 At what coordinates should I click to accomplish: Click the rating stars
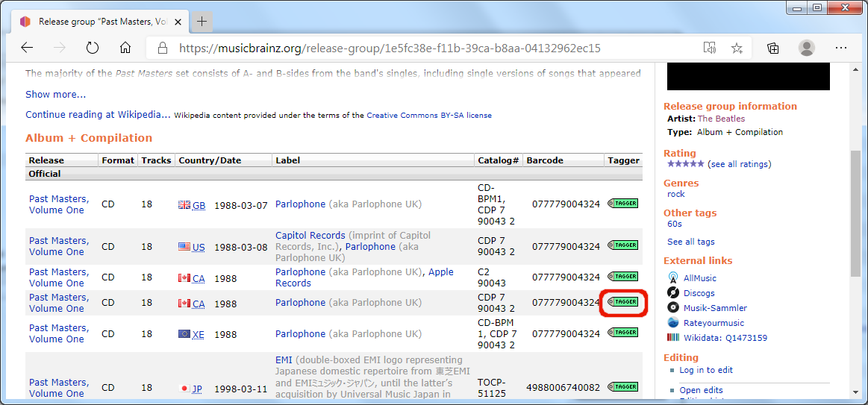(686, 164)
